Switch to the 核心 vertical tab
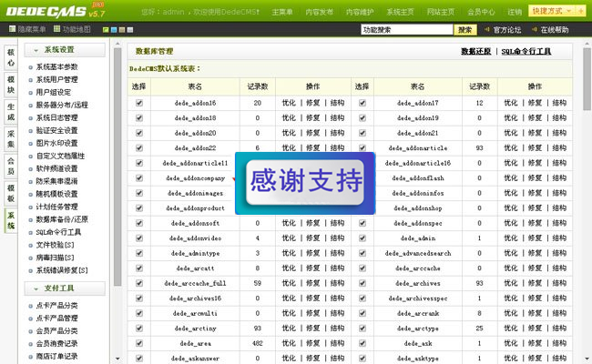The height and width of the screenshot is (364, 592). point(11,57)
